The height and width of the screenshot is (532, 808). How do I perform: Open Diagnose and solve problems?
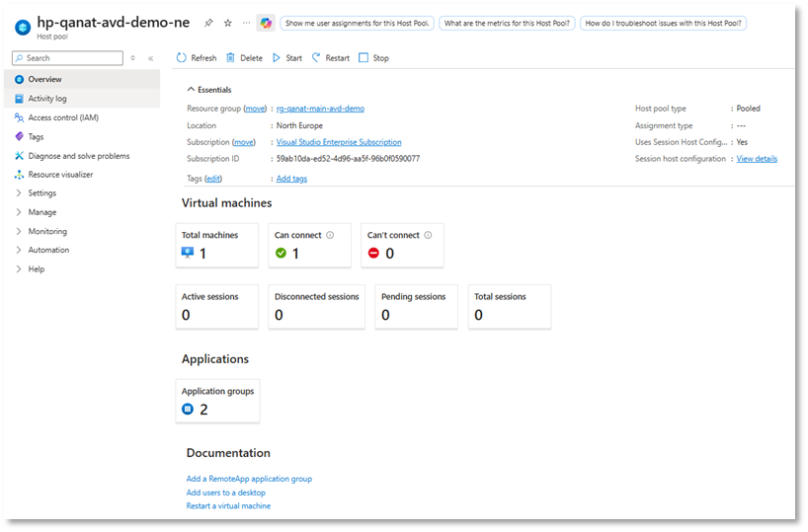click(82, 156)
